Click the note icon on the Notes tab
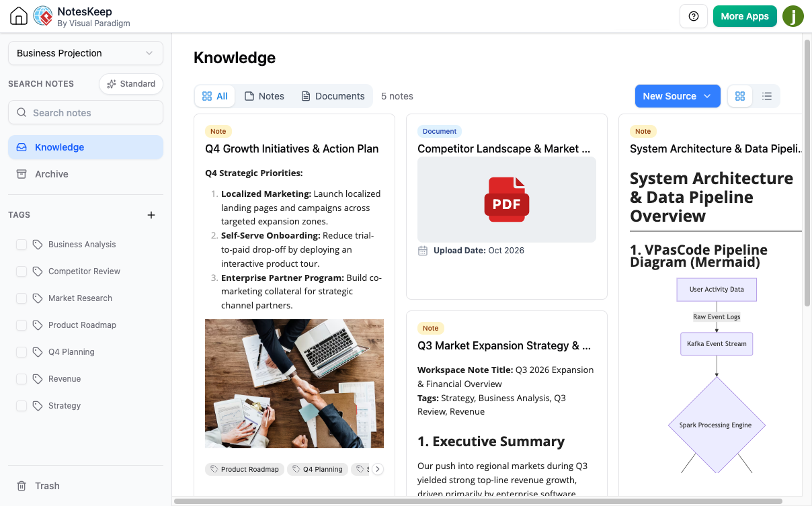Viewport: 812px width, 506px height. pyautogui.click(x=249, y=96)
